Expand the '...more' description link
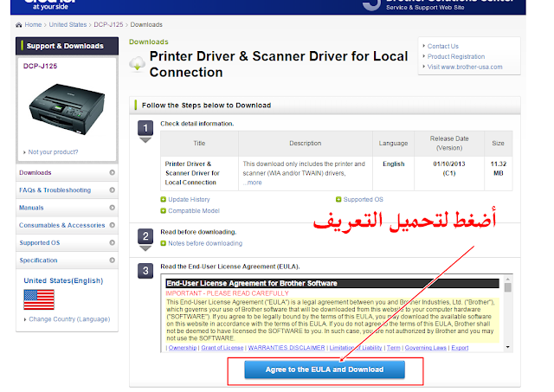 252,183
